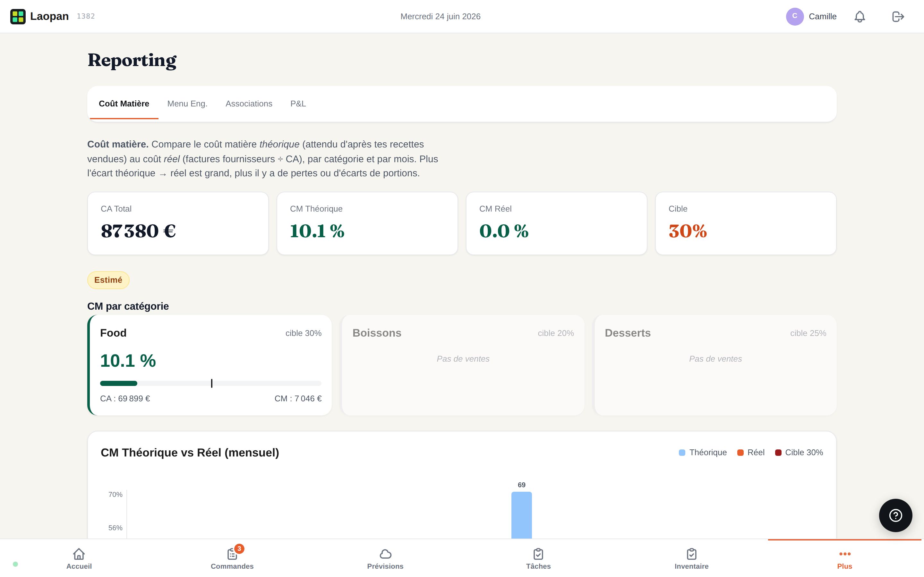
Task: Select the Coût Matière tab
Action: click(124, 104)
